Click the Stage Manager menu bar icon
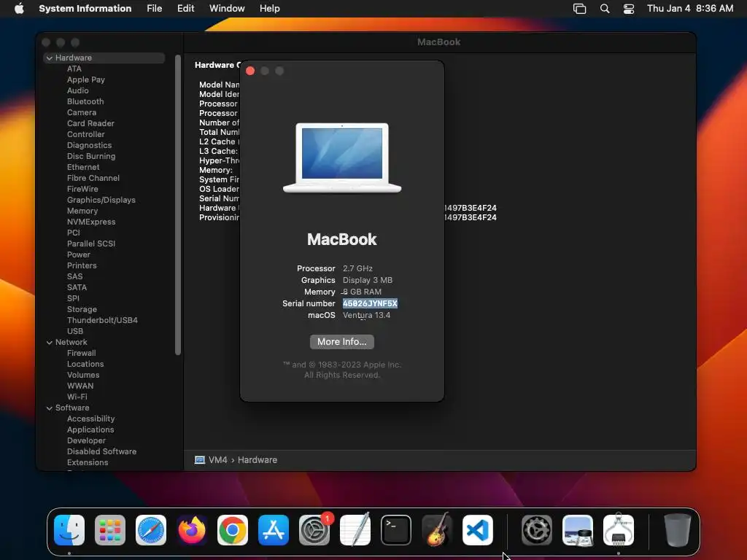This screenshot has width=747, height=560. pyautogui.click(x=580, y=9)
